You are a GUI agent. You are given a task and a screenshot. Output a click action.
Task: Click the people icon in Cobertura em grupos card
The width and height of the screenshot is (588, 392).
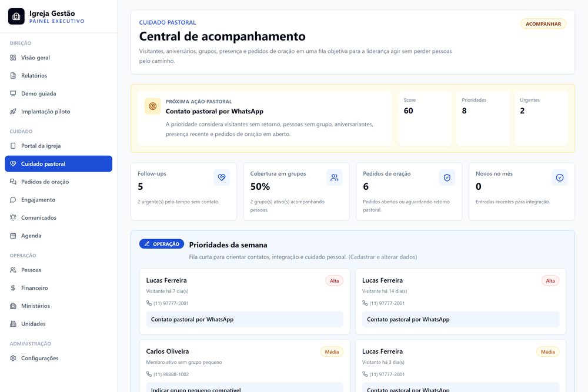point(334,177)
